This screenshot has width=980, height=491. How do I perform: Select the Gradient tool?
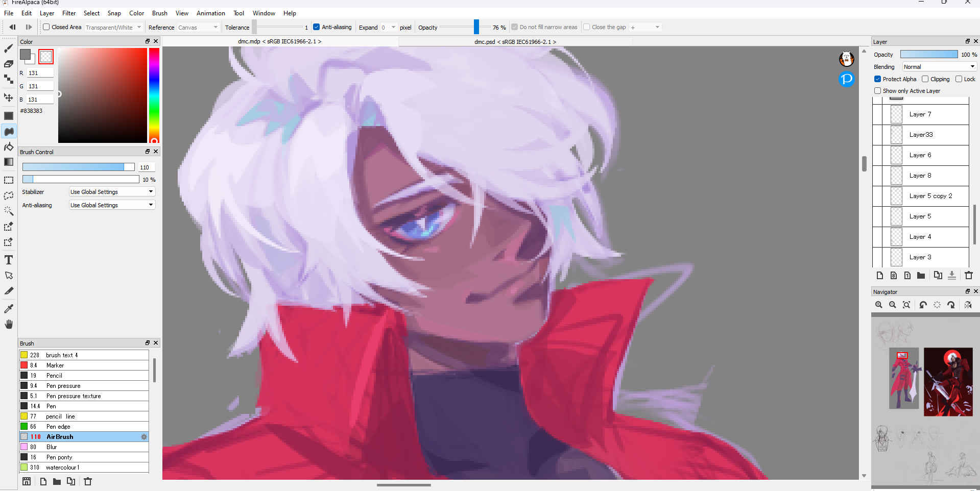(9, 162)
